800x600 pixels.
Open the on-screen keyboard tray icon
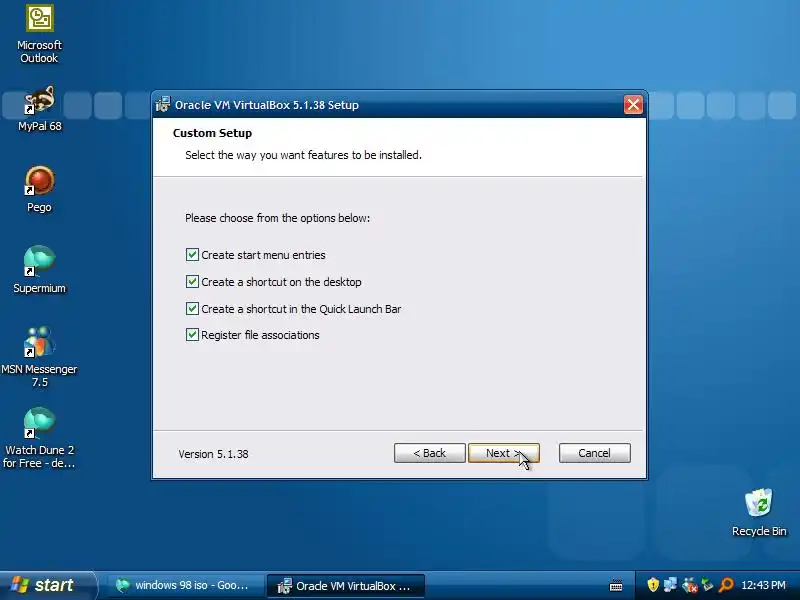click(616, 586)
